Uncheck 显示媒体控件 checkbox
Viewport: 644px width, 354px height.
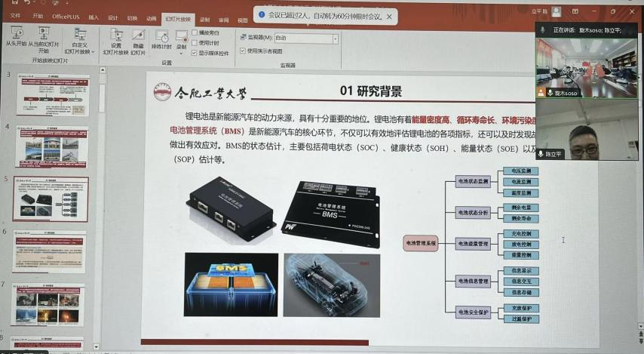click(x=195, y=53)
